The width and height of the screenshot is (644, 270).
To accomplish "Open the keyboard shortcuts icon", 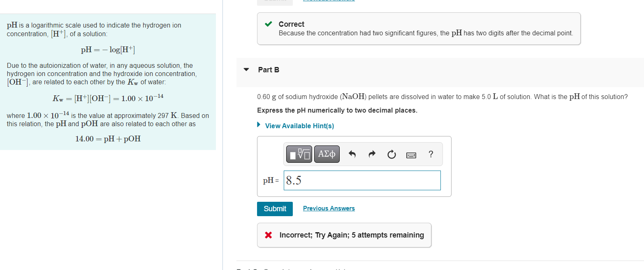I will click(x=411, y=154).
